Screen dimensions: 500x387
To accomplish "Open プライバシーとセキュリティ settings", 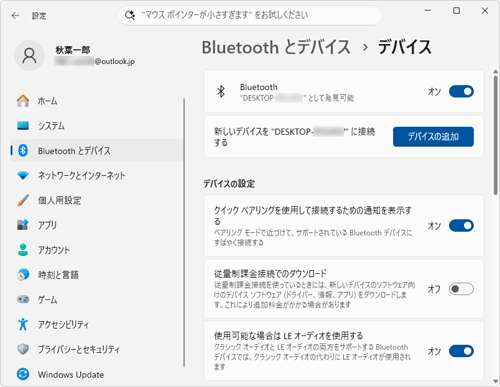I will tap(97, 349).
